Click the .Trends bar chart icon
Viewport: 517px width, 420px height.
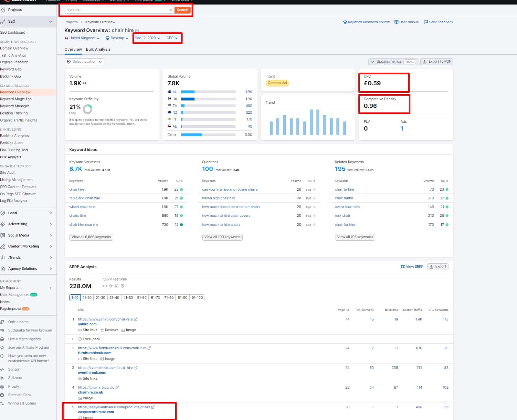point(3,257)
